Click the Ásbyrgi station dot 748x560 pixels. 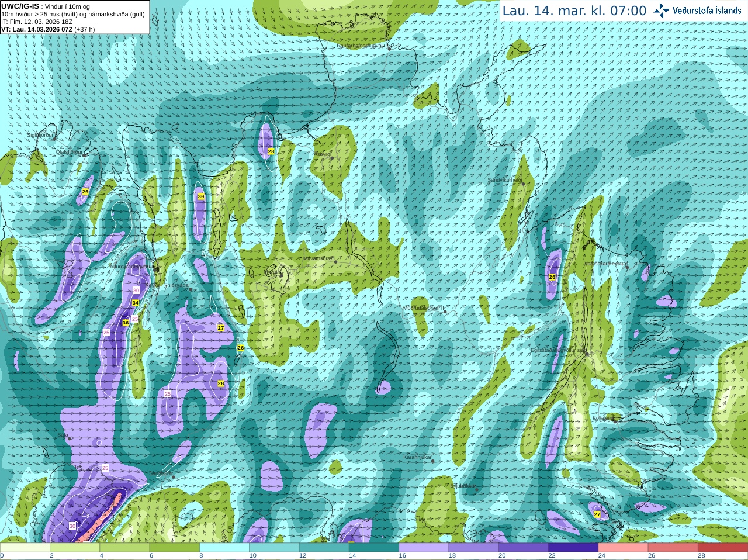tap(331, 158)
